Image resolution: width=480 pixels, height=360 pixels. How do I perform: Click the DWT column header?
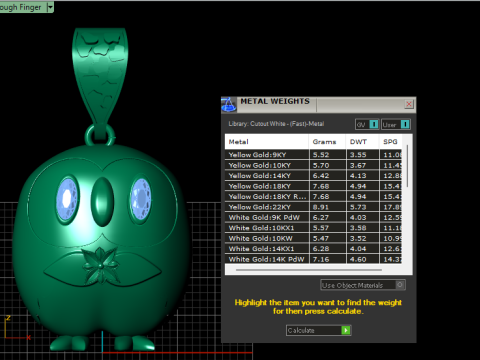point(362,142)
